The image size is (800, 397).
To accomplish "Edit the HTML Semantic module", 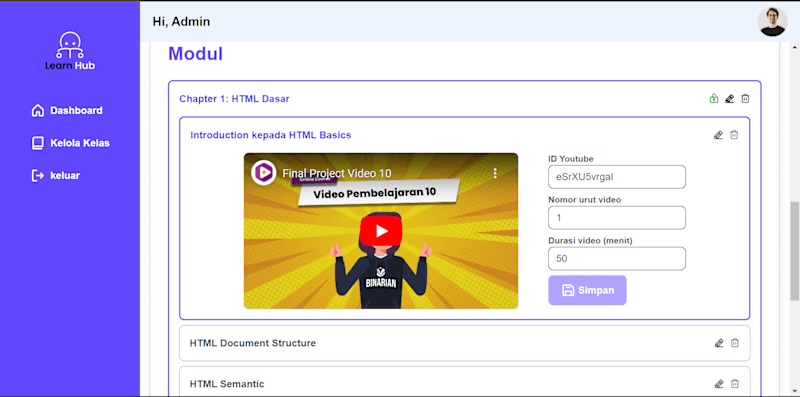I will tap(719, 384).
